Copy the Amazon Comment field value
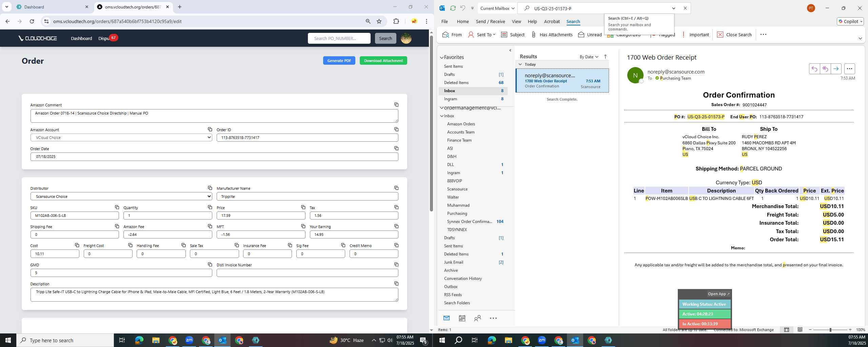Image resolution: width=868 pixels, height=347 pixels. pos(396,104)
